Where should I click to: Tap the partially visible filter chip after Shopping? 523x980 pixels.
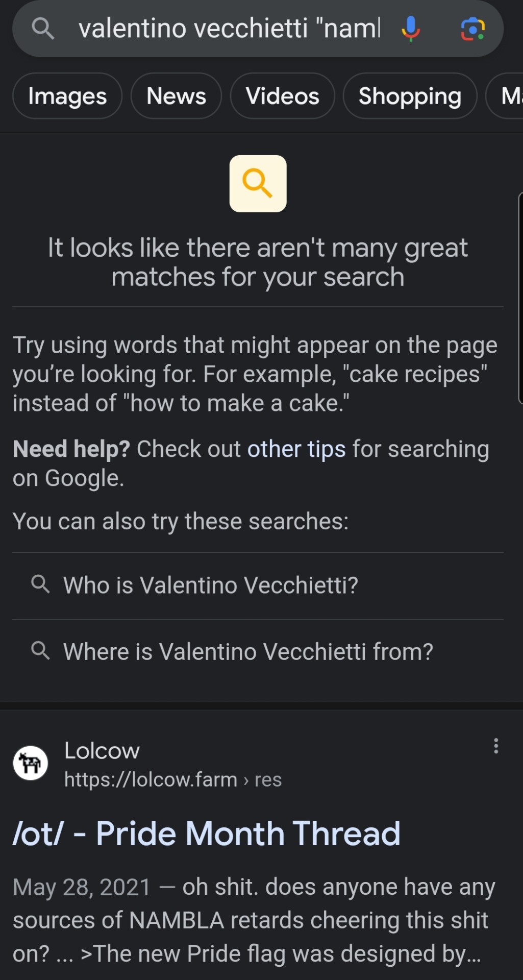click(x=505, y=96)
